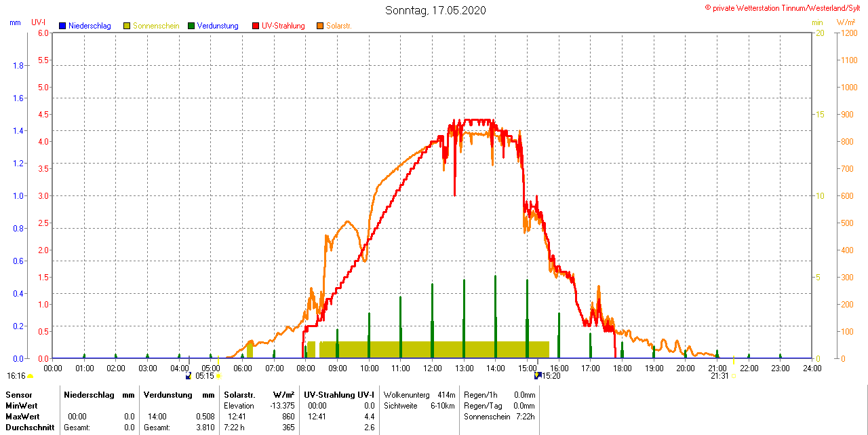Click the Sonnenschein duration 7:22h
Screen dimensions: 868x435
coord(525,416)
